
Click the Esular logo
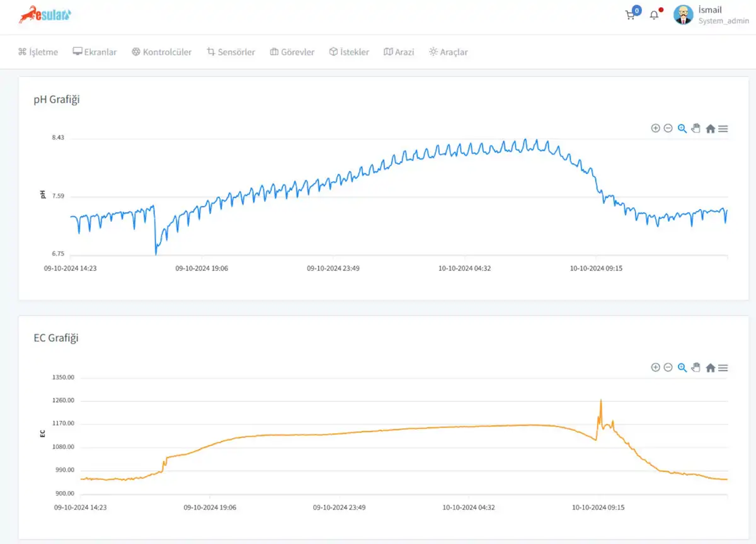(45, 14)
